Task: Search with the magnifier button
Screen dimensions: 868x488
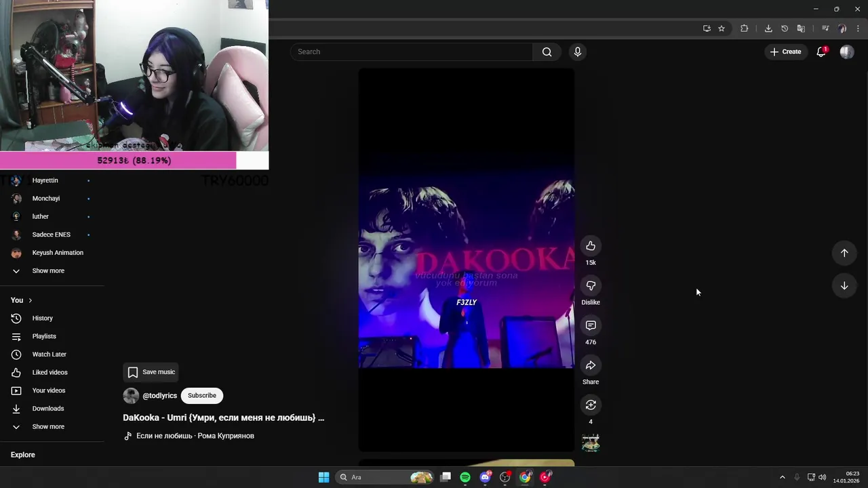Action: pyautogui.click(x=547, y=52)
